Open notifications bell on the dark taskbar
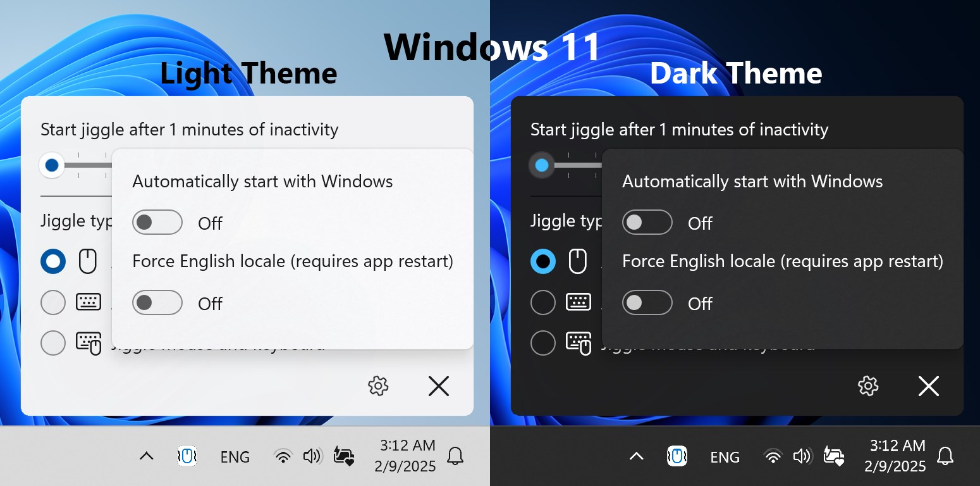This screenshot has width=980, height=486. (x=945, y=456)
